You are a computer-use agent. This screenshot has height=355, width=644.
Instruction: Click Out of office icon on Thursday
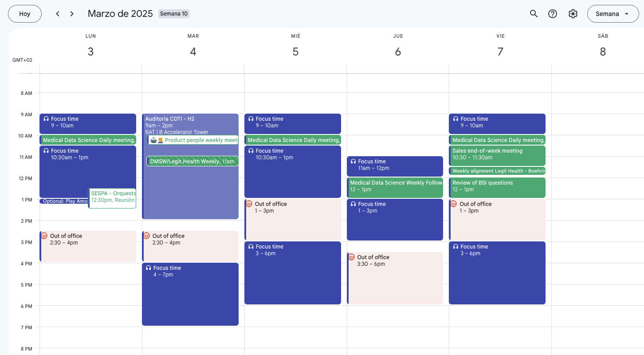coord(351,257)
